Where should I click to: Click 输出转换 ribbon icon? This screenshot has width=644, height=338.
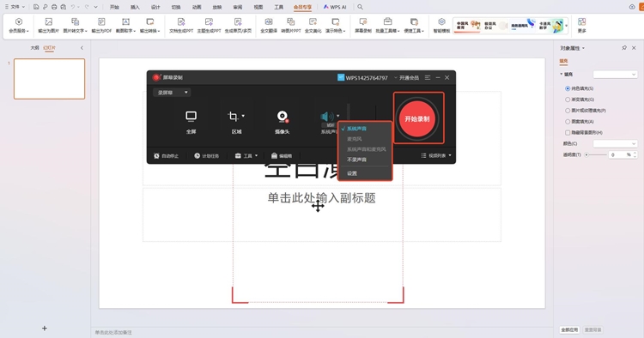point(150,26)
